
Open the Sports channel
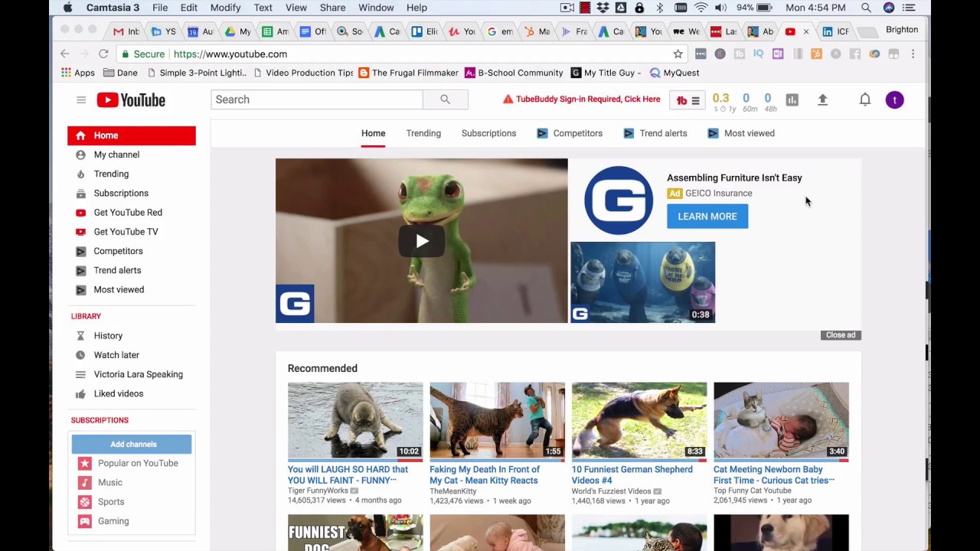pyautogui.click(x=111, y=501)
